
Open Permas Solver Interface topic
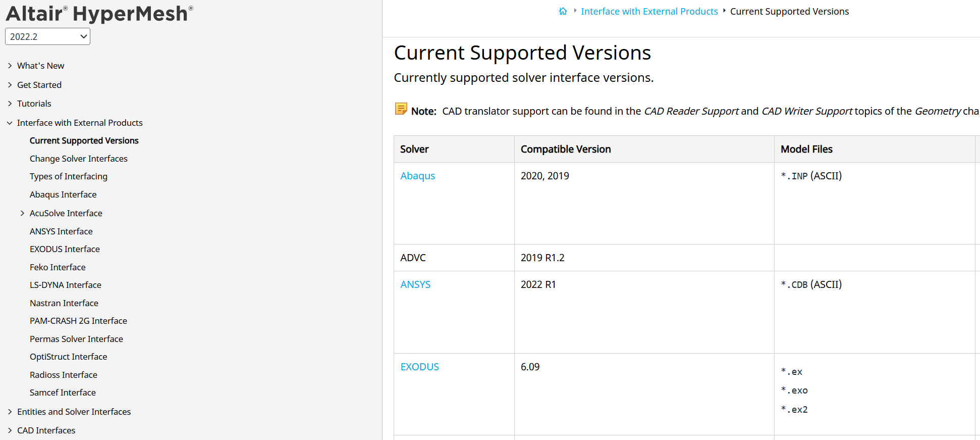(76, 339)
